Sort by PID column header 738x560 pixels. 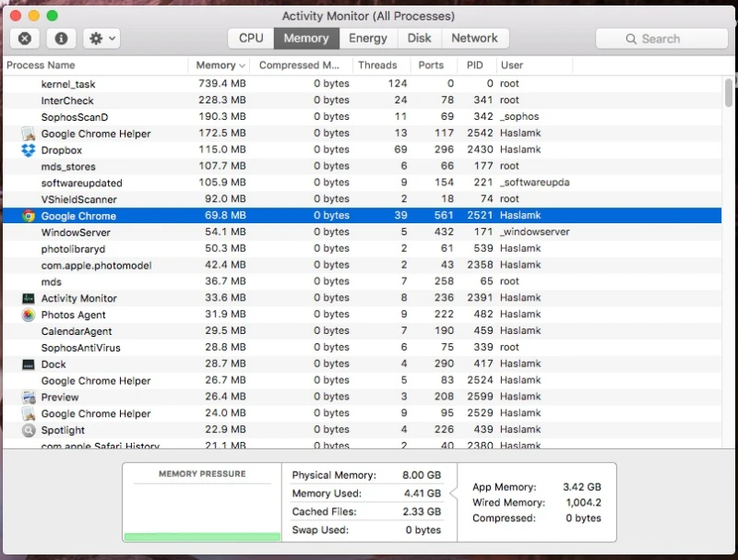point(476,65)
